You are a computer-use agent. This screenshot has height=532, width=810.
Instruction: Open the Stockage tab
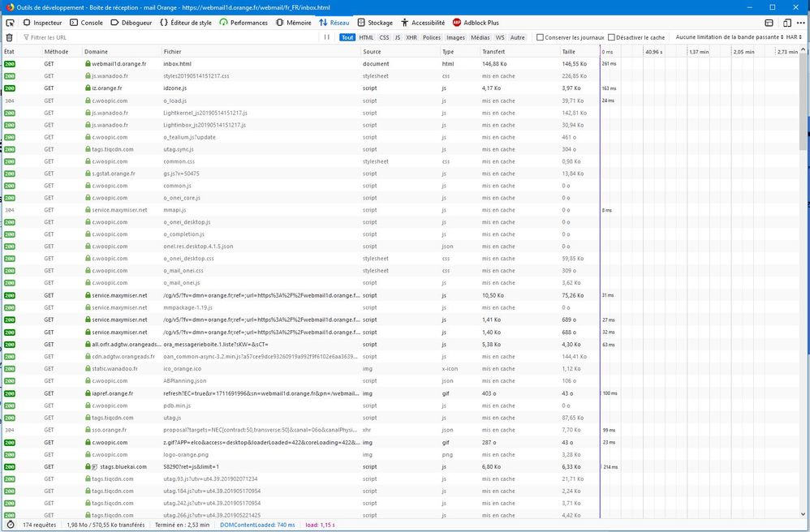(374, 23)
